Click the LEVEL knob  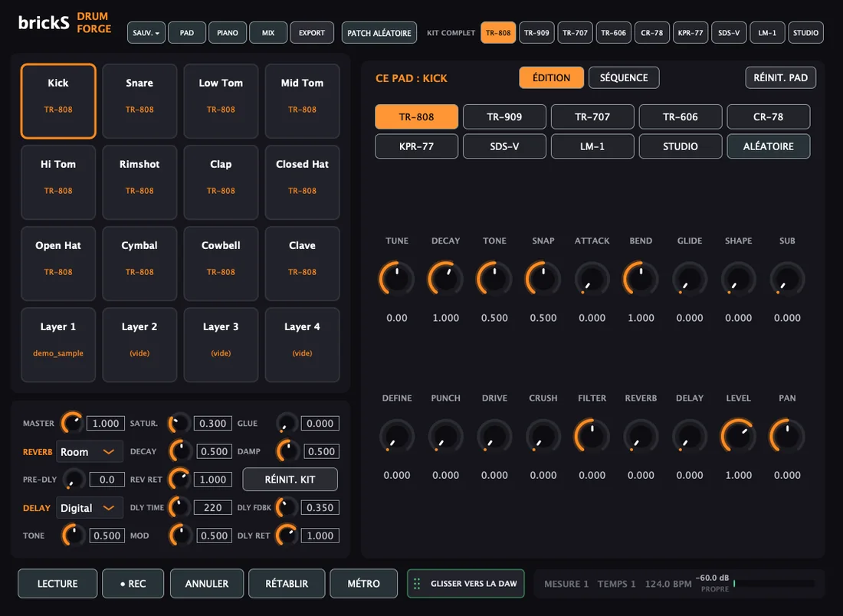[738, 436]
